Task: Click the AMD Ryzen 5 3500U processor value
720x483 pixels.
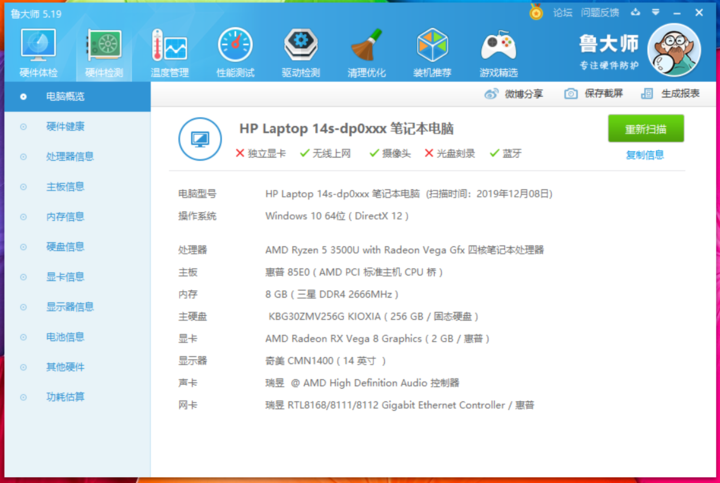Action: (x=405, y=250)
